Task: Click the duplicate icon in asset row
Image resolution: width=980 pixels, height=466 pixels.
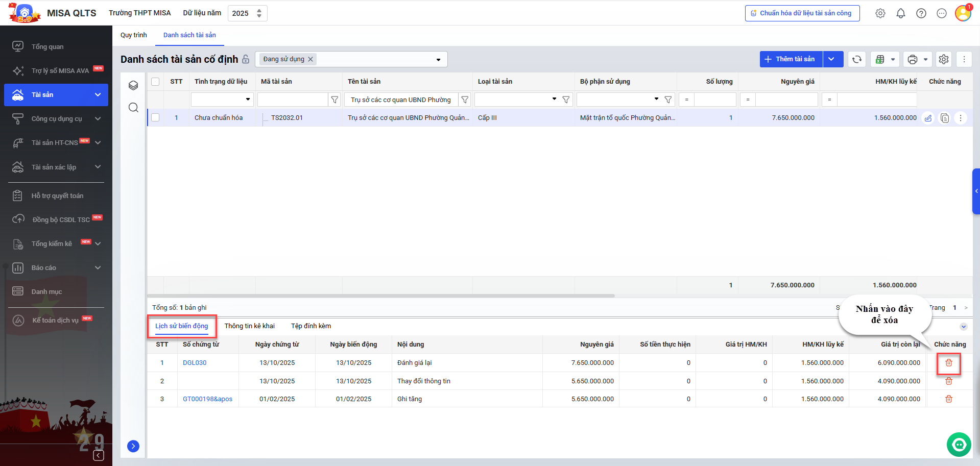Action: 944,118
